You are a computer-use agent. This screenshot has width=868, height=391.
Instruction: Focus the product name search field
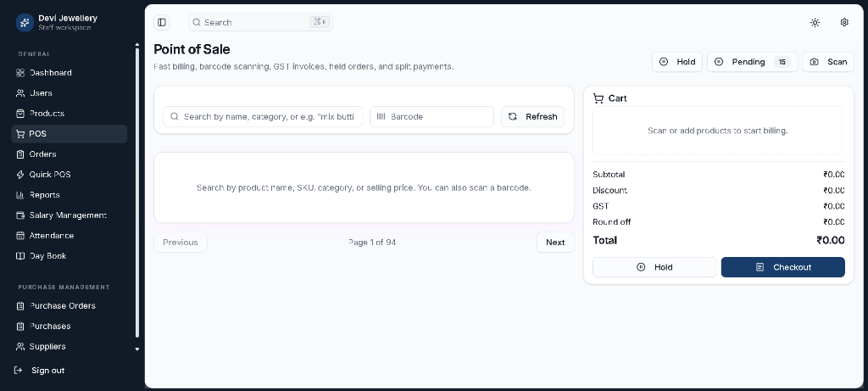[263, 116]
